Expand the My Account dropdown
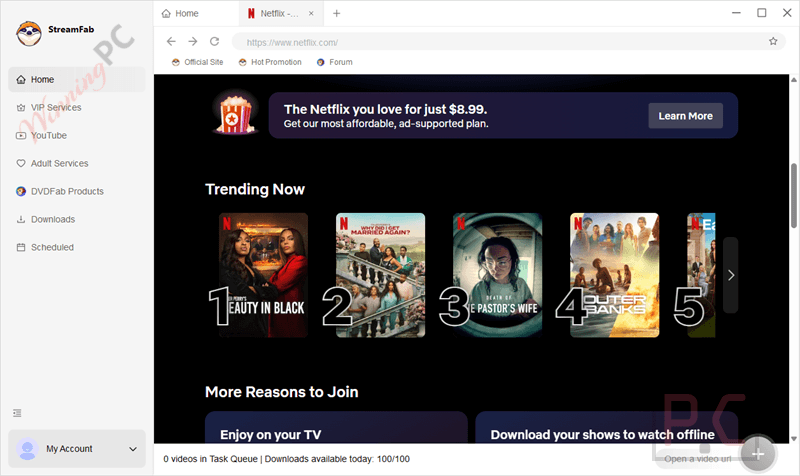The width and height of the screenshot is (800, 476). click(x=133, y=449)
